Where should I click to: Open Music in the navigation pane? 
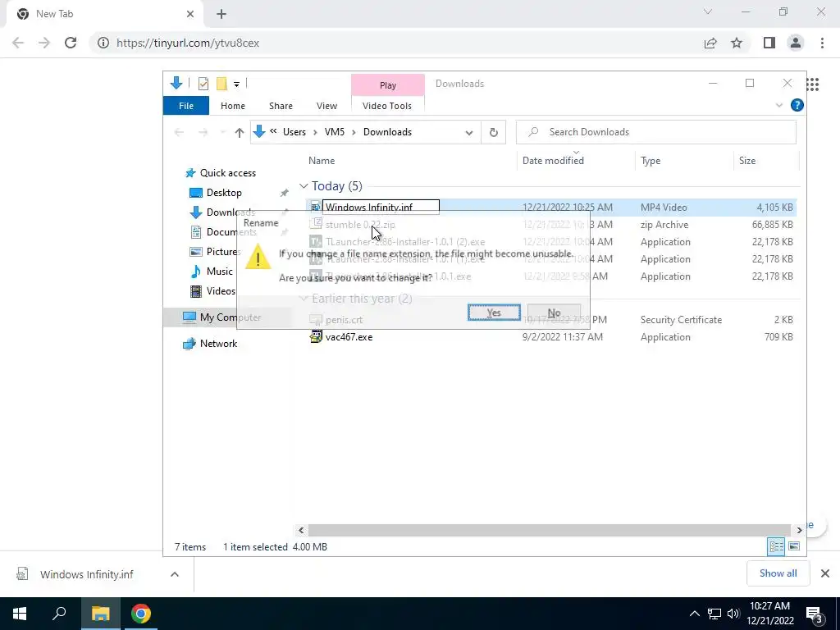[220, 271]
